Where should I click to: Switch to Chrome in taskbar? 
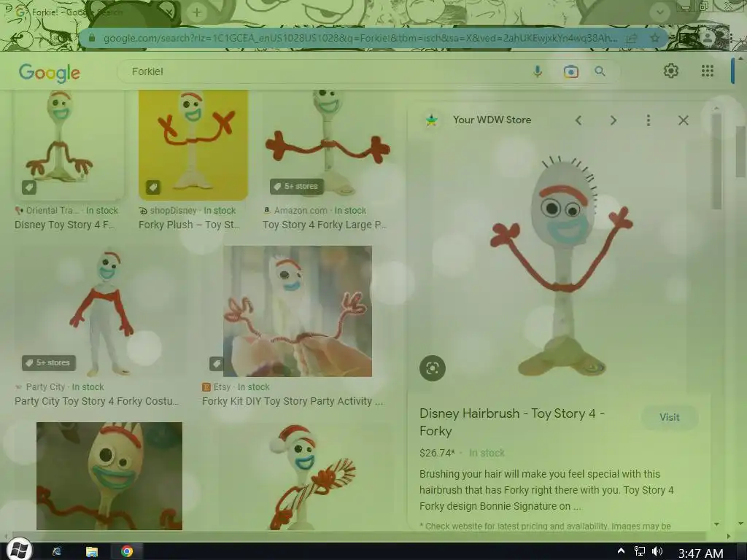point(127,551)
